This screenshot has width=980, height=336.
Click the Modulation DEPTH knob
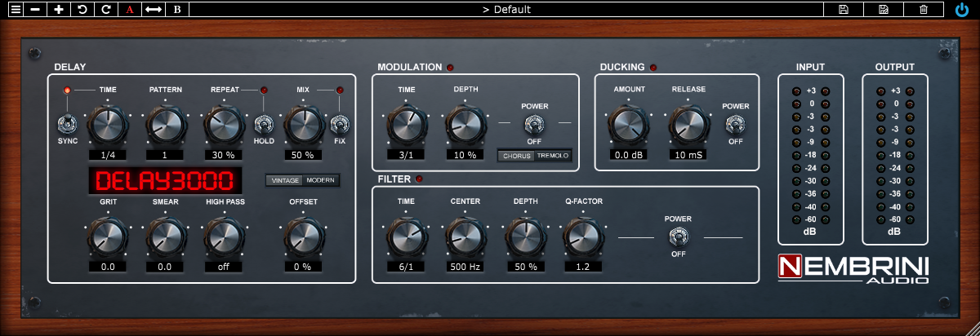[465, 124]
